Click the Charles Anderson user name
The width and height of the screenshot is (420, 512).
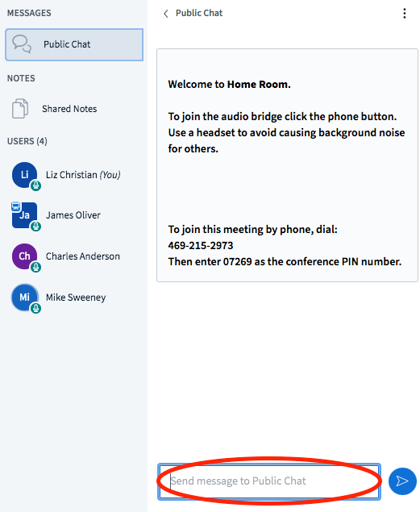click(83, 256)
